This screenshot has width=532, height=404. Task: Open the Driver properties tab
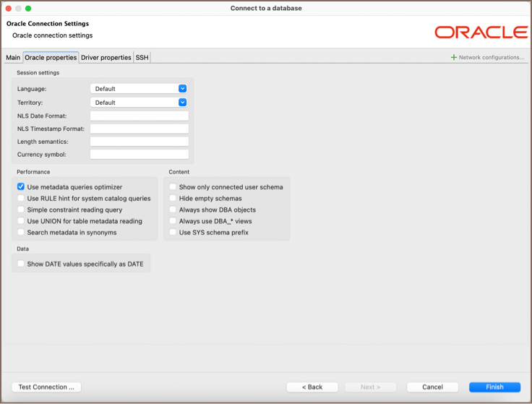click(106, 58)
